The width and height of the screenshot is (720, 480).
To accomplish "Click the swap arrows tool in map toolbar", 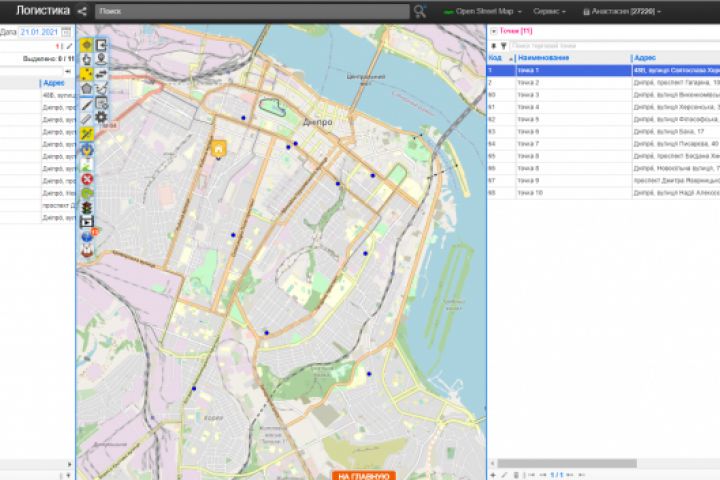I will pyautogui.click(x=101, y=73).
